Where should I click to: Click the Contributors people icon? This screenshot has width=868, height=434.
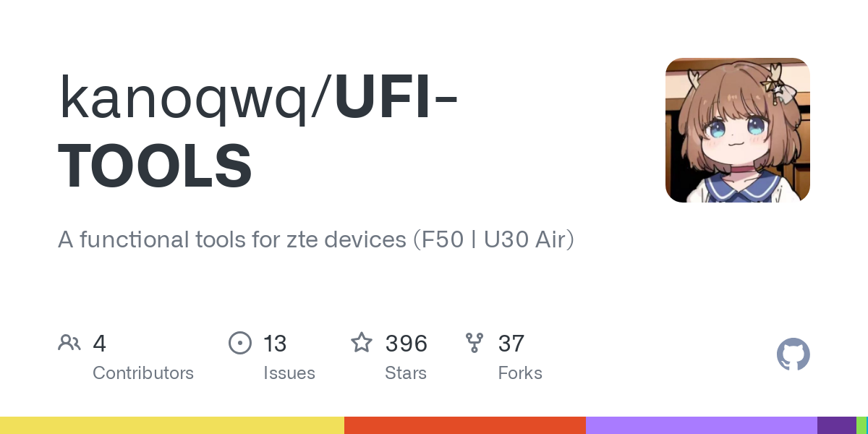69,343
